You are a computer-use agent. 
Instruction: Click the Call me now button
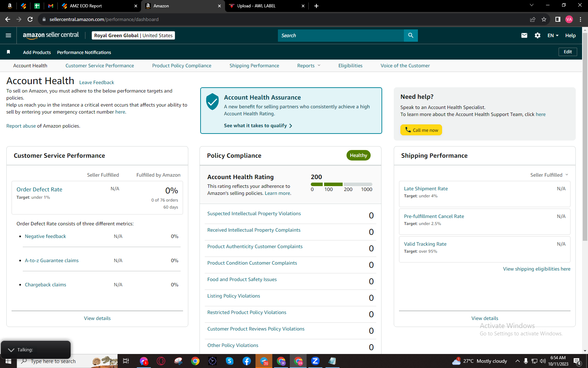pos(421,130)
